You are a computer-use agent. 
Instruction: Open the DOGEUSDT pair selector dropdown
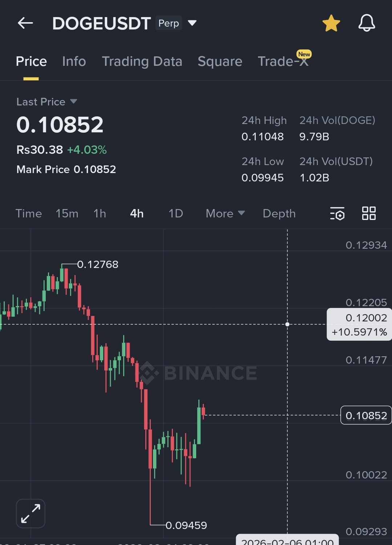tap(192, 23)
